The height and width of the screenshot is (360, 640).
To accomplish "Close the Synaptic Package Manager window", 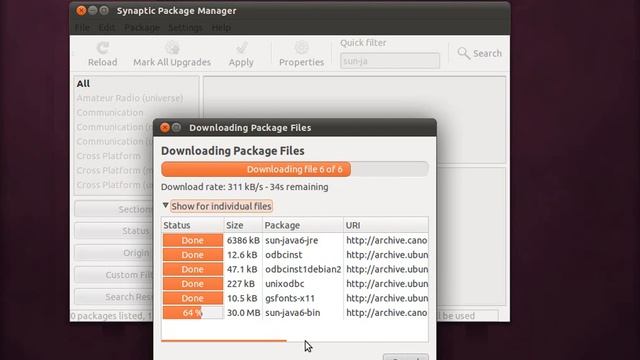I will (81, 11).
